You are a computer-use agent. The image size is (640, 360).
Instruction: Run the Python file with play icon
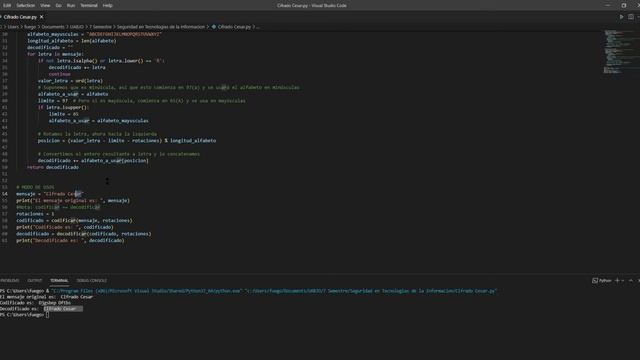(621, 17)
